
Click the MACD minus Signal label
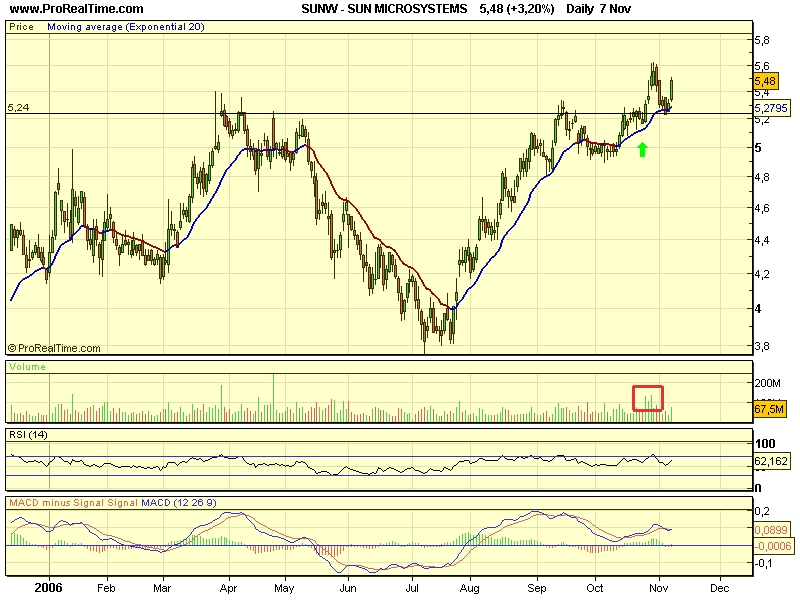(57, 503)
